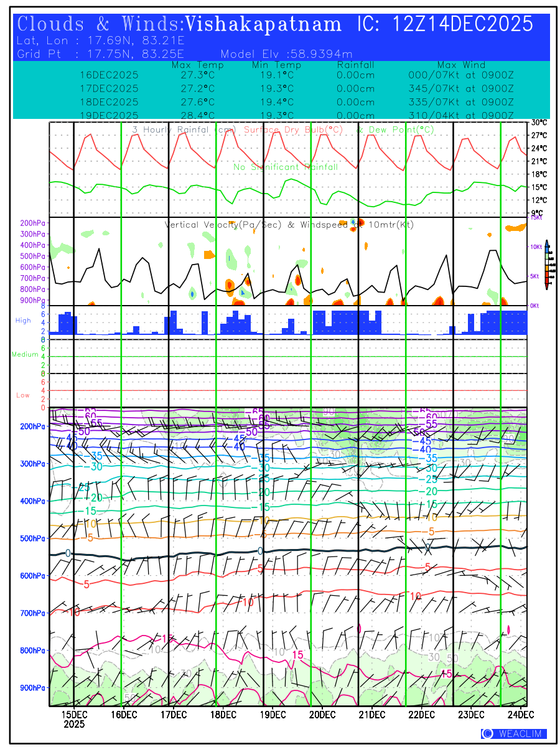The width and height of the screenshot is (560, 747).
Task: Click the No Significant Rainfall message
Action: [x=286, y=167]
